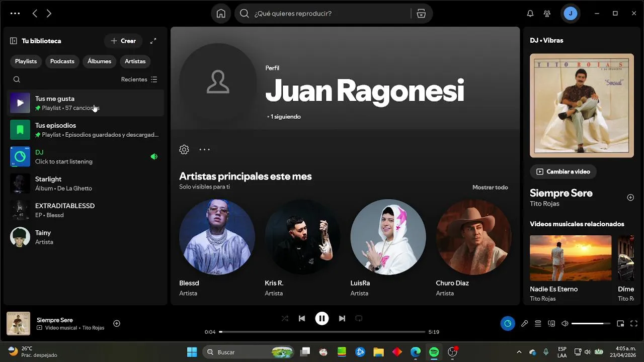
Task: Search within your library
Action: (x=17, y=79)
